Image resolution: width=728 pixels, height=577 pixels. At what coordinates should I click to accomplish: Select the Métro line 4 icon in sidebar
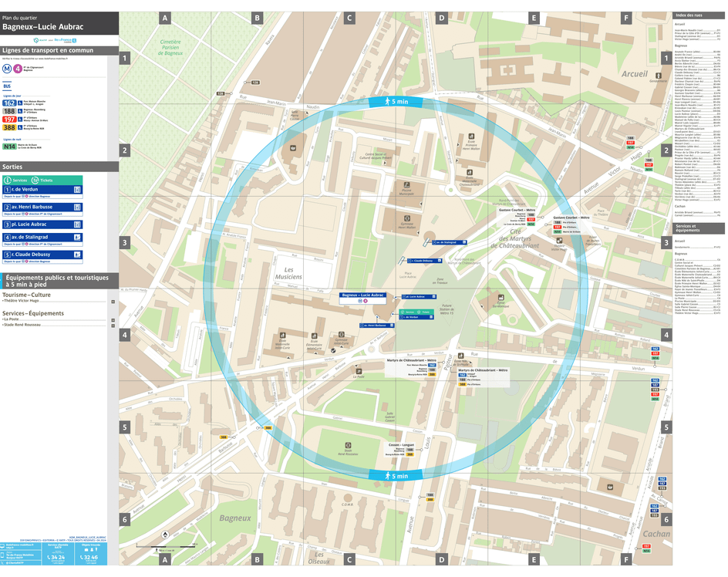[x=18, y=68]
